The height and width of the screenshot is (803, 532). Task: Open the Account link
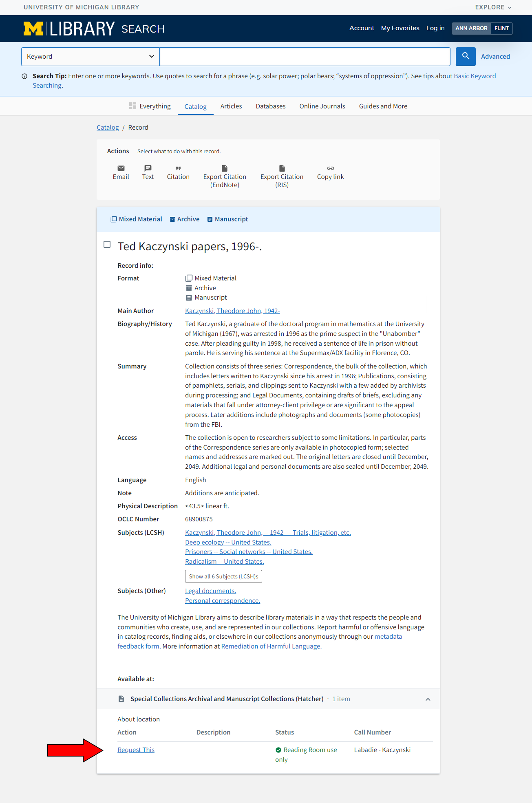coord(362,28)
